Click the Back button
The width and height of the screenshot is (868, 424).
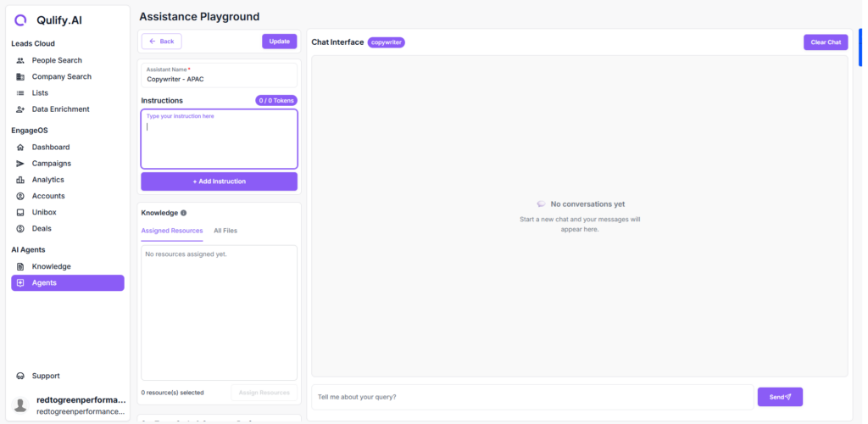[x=162, y=42]
